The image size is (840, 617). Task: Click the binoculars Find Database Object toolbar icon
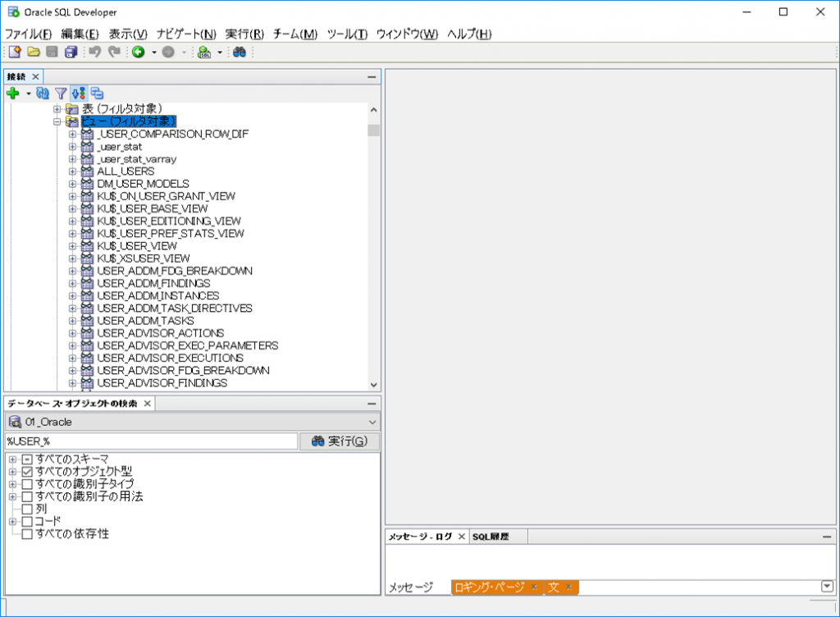click(240, 52)
